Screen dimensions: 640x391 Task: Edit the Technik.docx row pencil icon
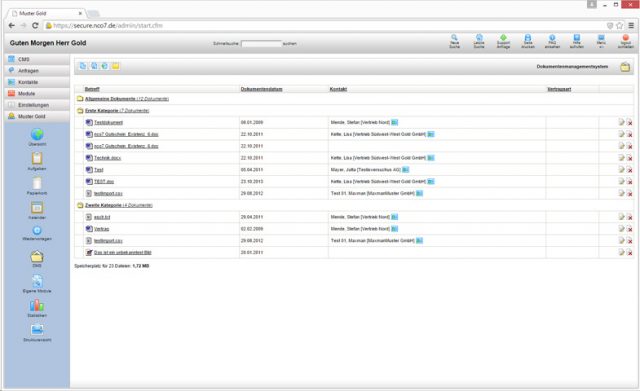click(621, 158)
